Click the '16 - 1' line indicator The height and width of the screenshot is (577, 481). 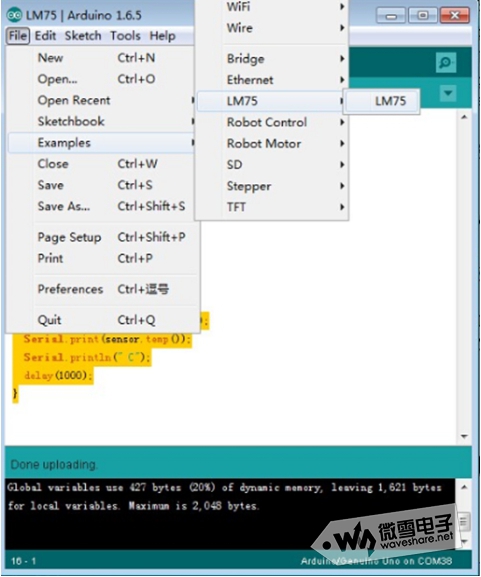tap(24, 561)
